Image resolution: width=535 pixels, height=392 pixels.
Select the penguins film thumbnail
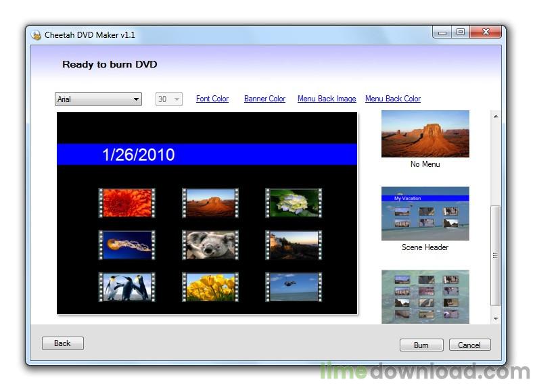126,287
